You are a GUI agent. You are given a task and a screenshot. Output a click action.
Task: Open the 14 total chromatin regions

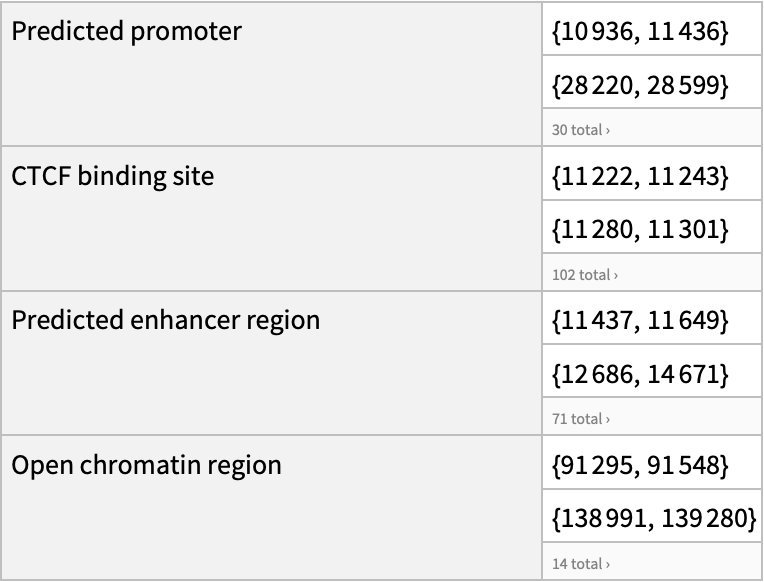click(580, 564)
